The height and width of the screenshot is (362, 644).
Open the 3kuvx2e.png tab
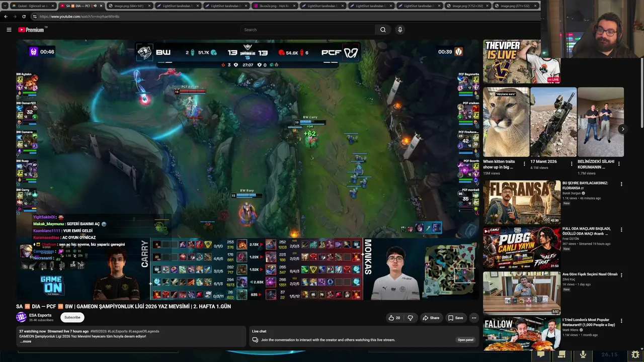pos(274,6)
